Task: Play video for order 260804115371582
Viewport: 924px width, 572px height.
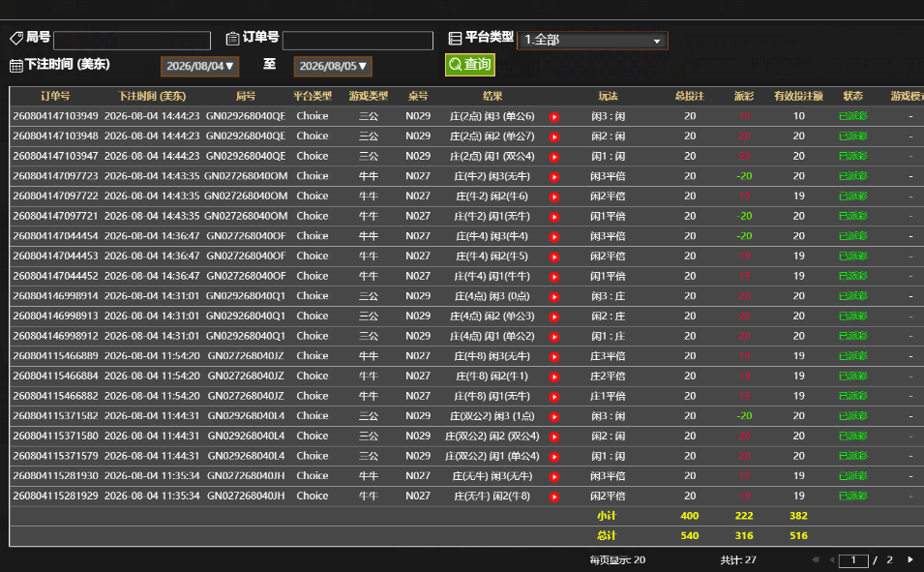Action: point(554,417)
